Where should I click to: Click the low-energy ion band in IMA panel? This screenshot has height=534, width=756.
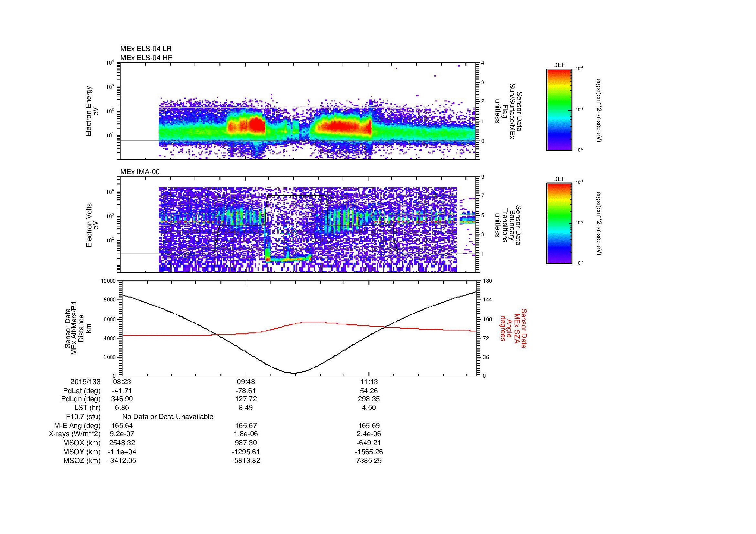coord(288,259)
